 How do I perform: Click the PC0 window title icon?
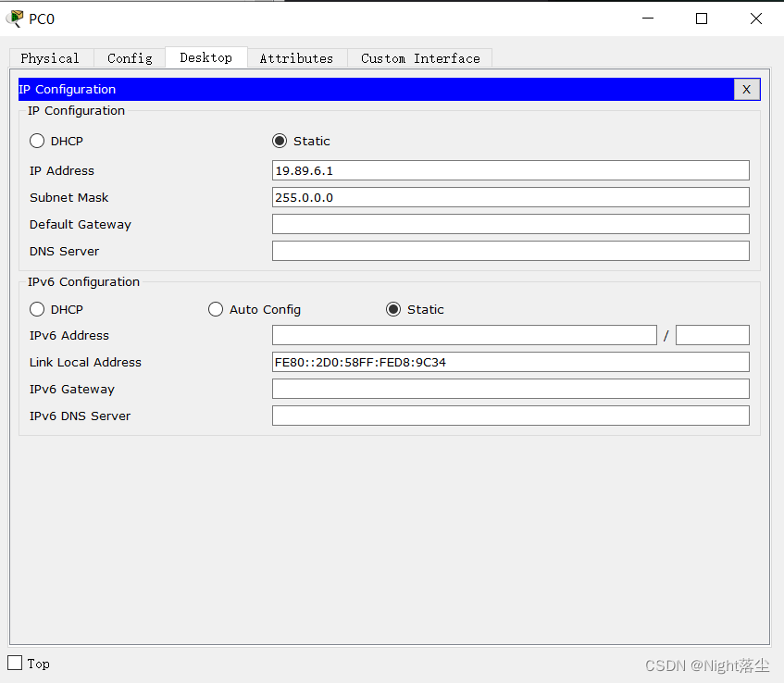pyautogui.click(x=16, y=19)
